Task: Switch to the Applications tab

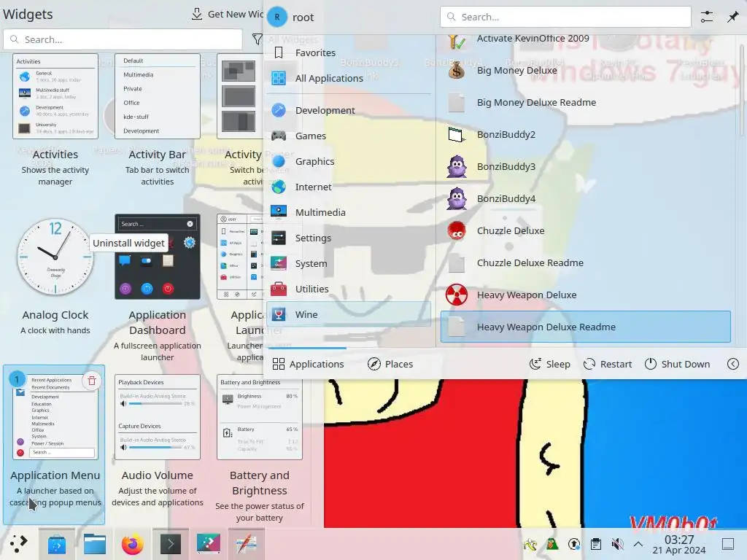Action: (308, 365)
